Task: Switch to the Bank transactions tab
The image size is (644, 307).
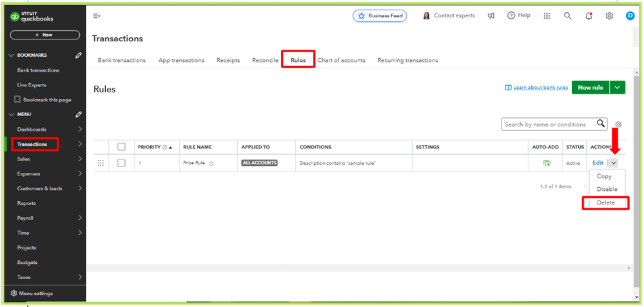Action: pos(122,60)
